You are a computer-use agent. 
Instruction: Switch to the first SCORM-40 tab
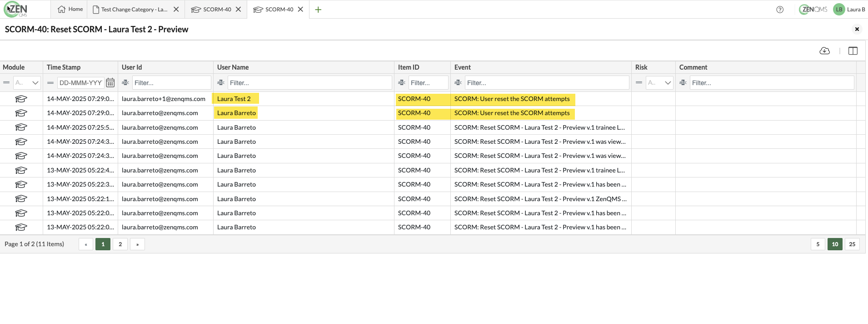point(211,10)
